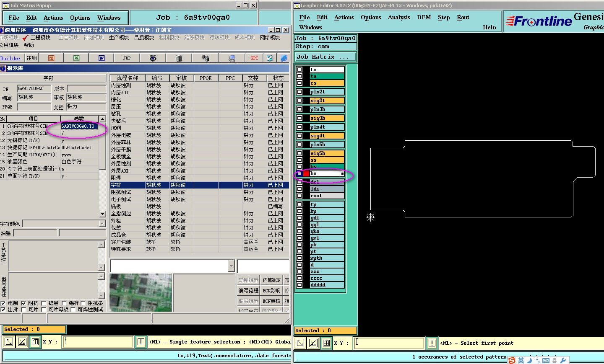Toggle the 阻抗 checkbox

(23, 303)
